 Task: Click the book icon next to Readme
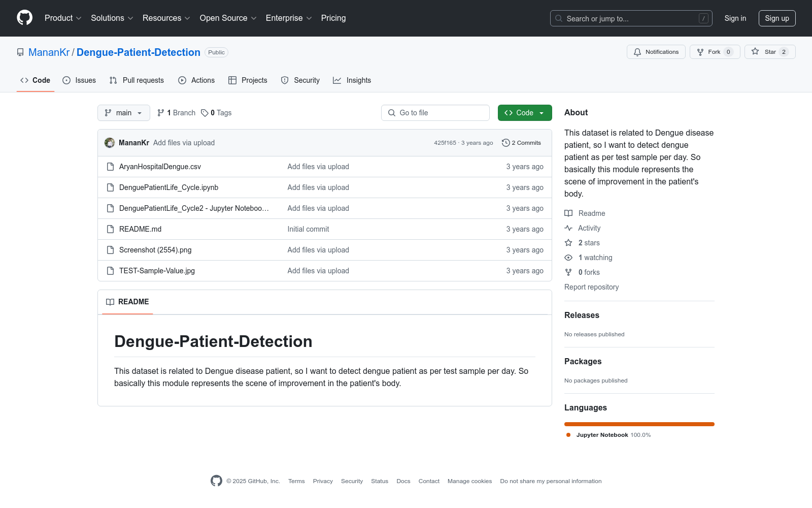(568, 213)
